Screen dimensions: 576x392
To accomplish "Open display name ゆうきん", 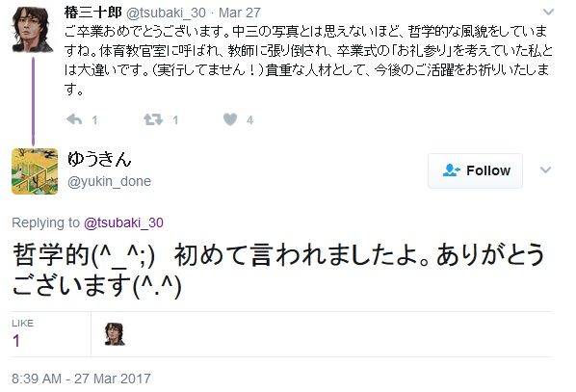I will [x=99, y=159].
